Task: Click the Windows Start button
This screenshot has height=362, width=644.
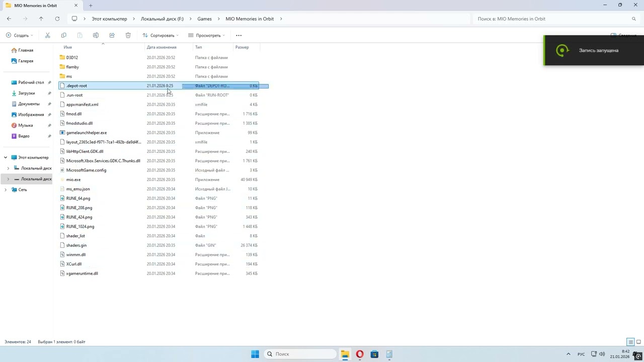Action: pos(255,354)
